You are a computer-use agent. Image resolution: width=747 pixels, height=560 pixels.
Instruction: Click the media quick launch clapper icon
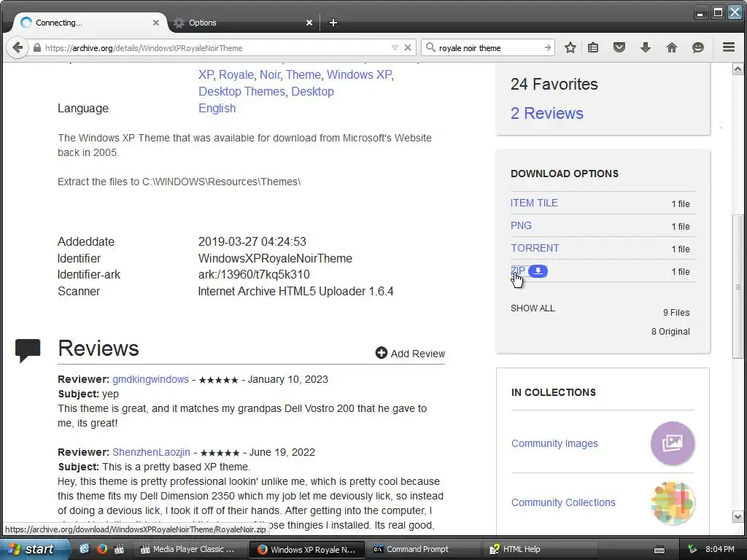(119, 548)
